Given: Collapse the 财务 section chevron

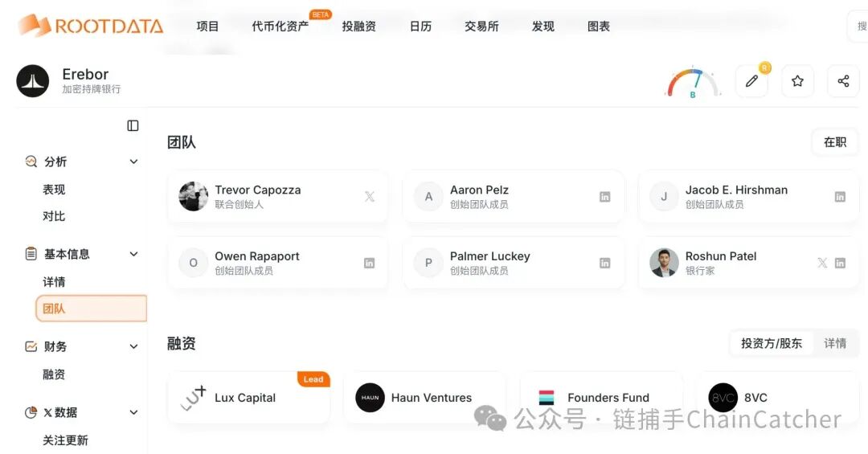Looking at the screenshot, I should pos(133,346).
